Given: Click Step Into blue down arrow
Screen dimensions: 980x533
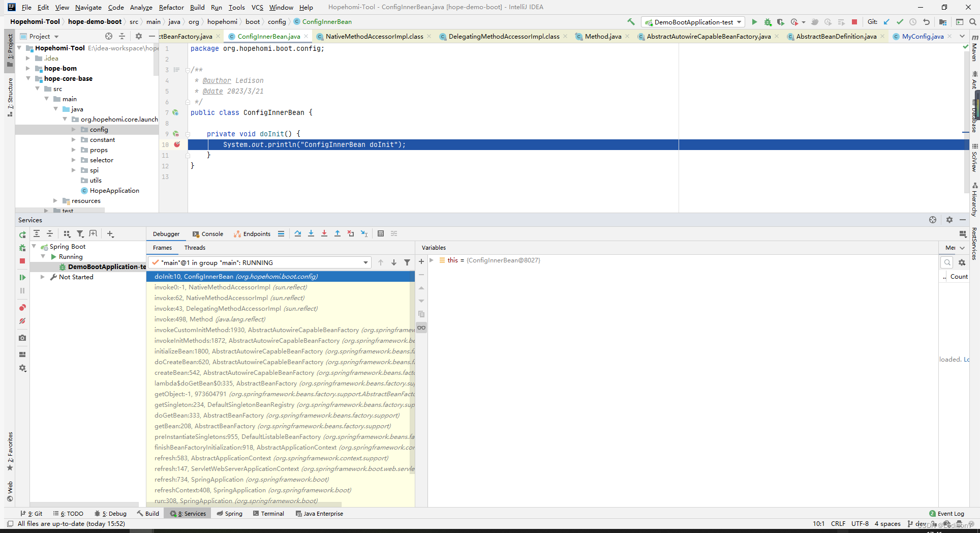Looking at the screenshot, I should coord(311,233).
